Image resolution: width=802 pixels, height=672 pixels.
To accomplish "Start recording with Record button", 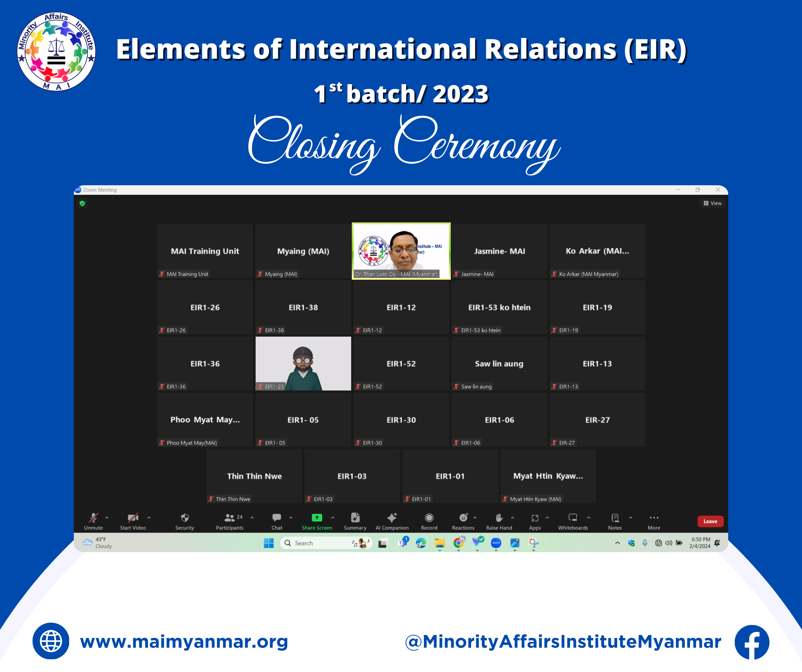I will (x=429, y=522).
